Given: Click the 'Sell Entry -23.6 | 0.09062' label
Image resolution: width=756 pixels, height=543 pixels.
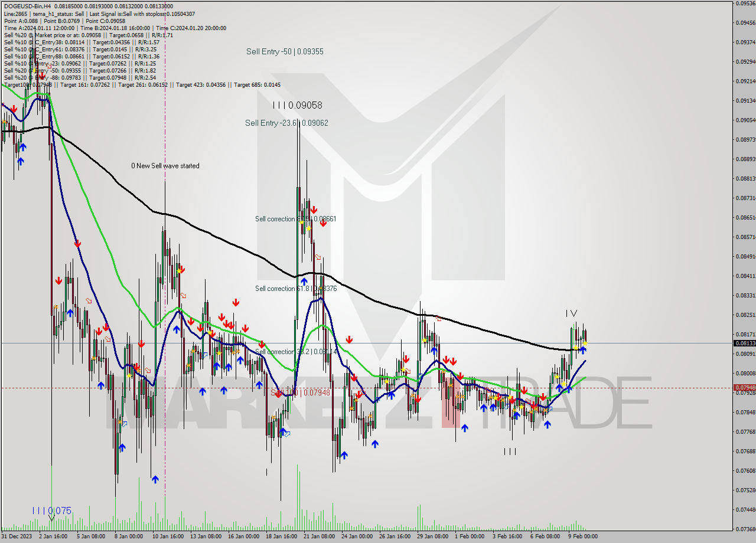Looking at the screenshot, I should (286, 123).
